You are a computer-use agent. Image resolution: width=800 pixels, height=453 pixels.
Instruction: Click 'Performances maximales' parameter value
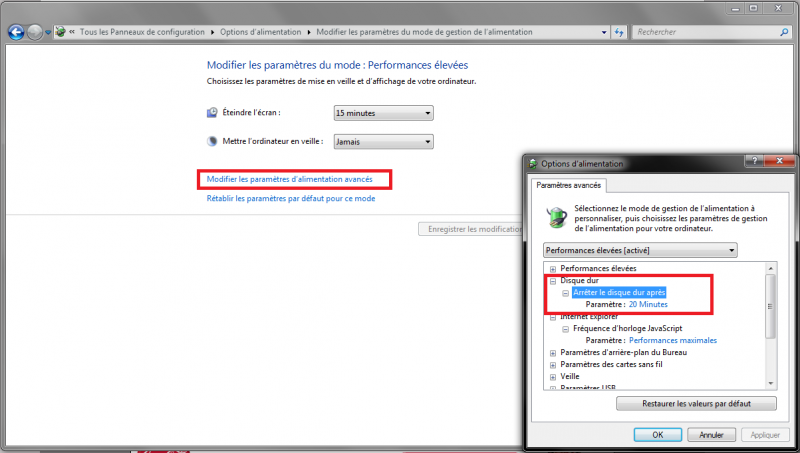click(x=673, y=340)
